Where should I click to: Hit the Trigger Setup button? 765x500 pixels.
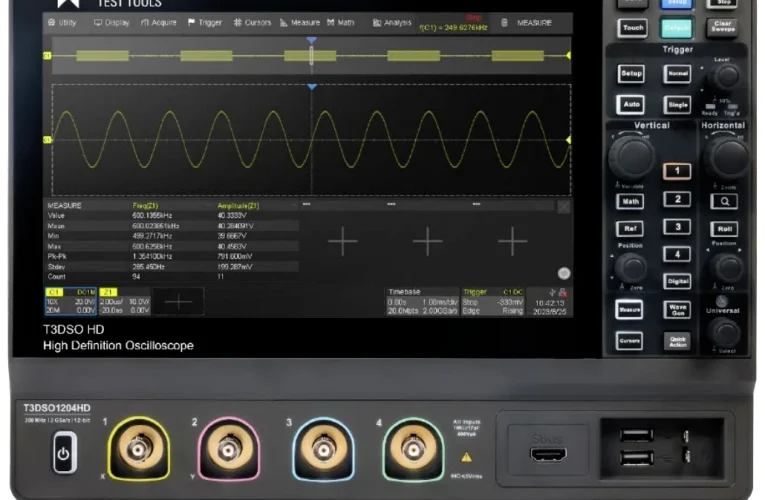631,74
